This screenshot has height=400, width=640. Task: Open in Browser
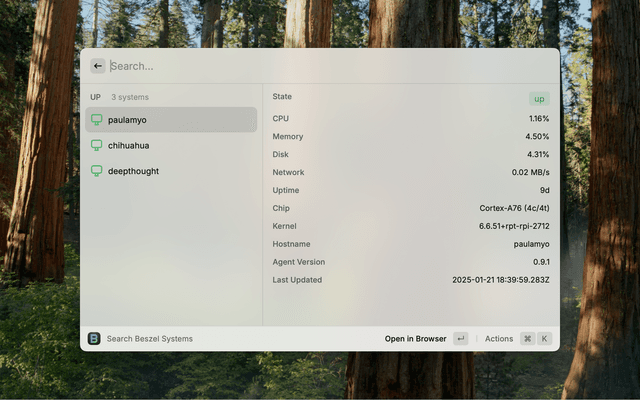coord(415,339)
